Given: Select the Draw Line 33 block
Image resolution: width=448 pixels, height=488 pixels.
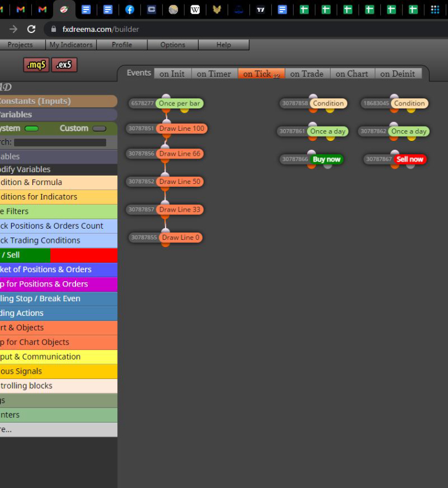Looking at the screenshot, I should (x=180, y=209).
